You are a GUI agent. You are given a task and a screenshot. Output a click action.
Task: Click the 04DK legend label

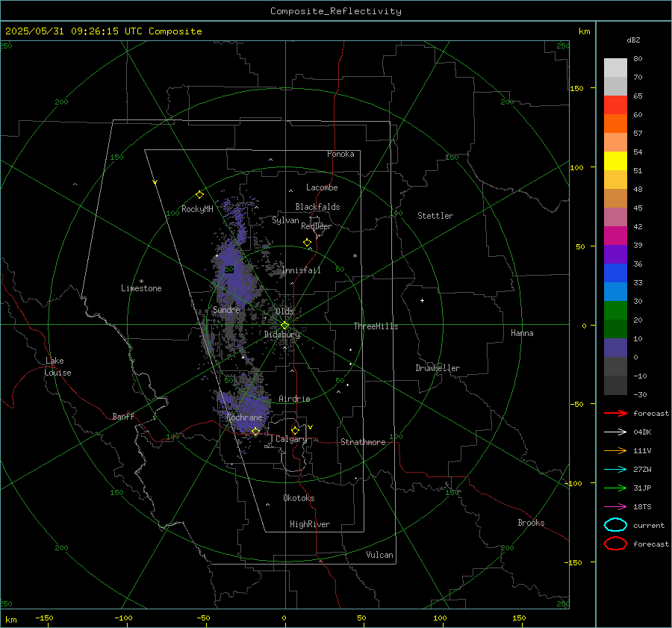click(x=642, y=432)
